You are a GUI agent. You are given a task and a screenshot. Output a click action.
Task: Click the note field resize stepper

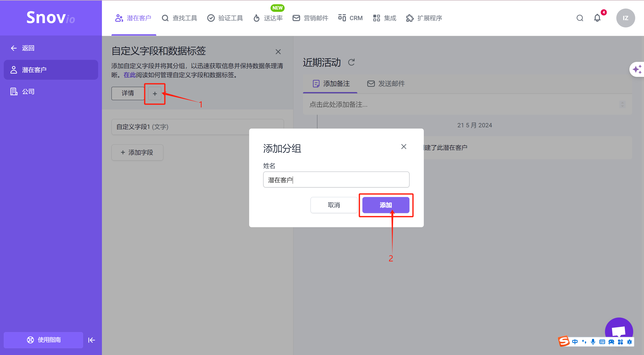tap(623, 104)
